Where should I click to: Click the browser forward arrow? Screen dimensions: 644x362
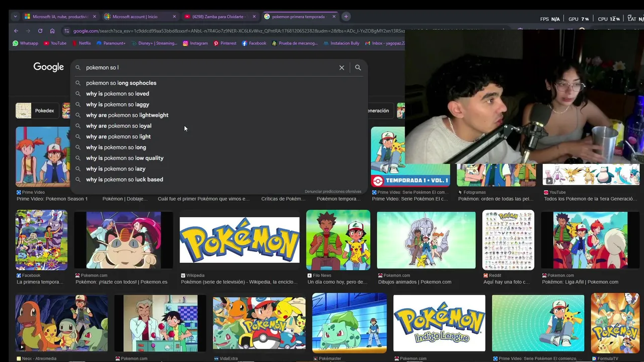[x=28, y=31]
